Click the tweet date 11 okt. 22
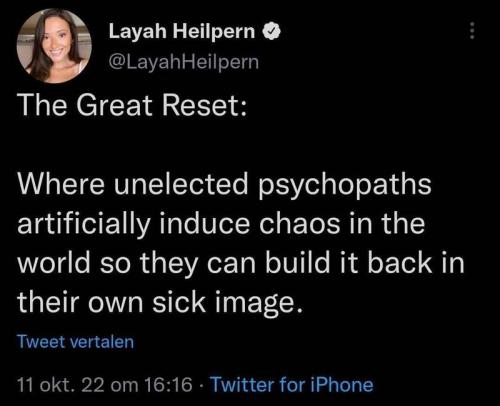 [61, 385]
